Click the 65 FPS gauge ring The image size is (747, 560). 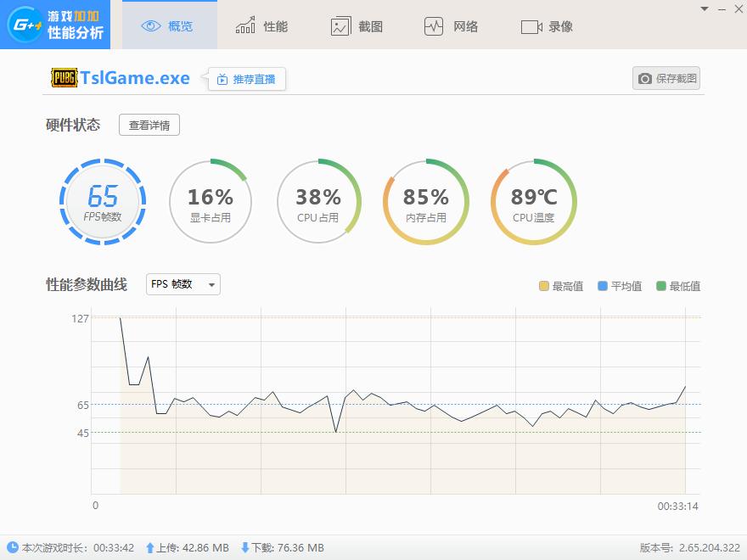103,202
